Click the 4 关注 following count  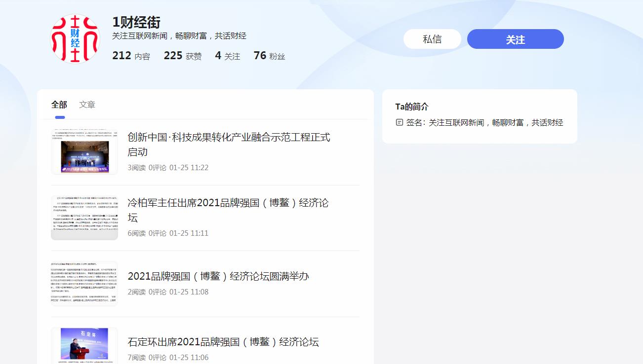[228, 56]
